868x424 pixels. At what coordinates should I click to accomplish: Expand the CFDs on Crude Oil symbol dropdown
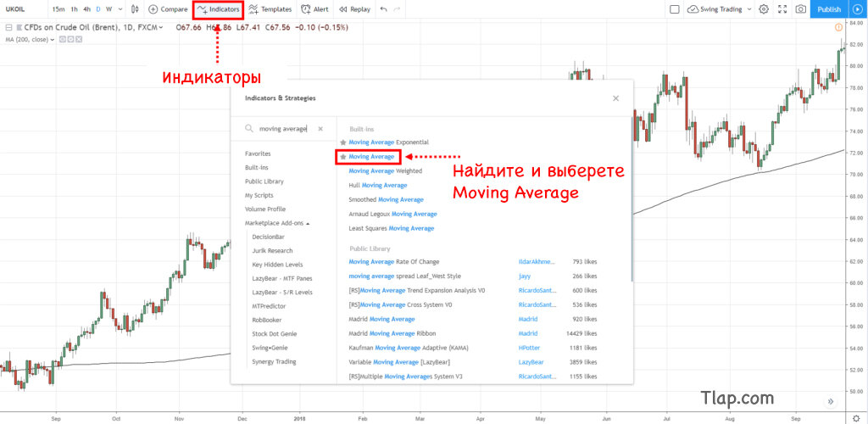pos(161,27)
